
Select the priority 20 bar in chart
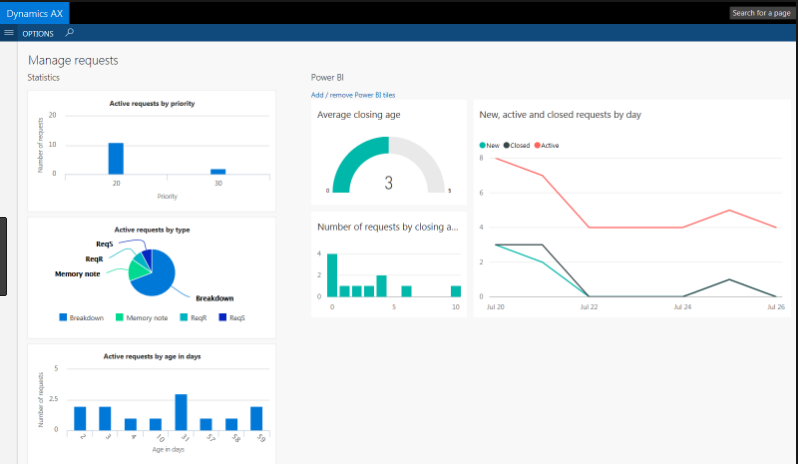coord(116,159)
